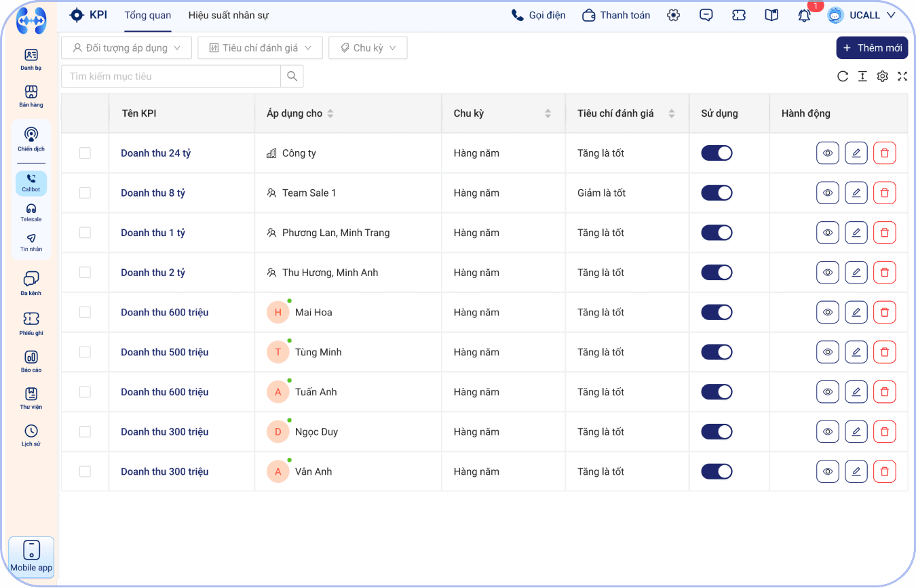
Task: View details of Doanh thu 24 tỷ
Action: click(828, 153)
